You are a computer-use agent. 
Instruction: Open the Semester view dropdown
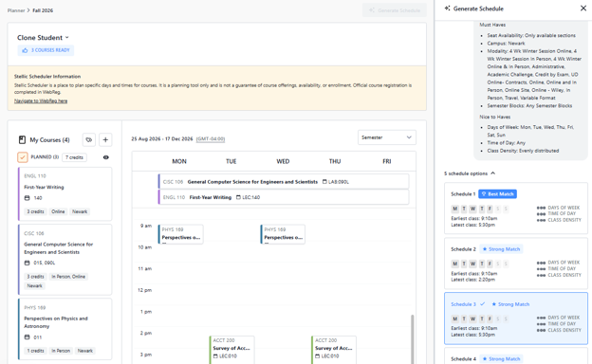pos(387,137)
